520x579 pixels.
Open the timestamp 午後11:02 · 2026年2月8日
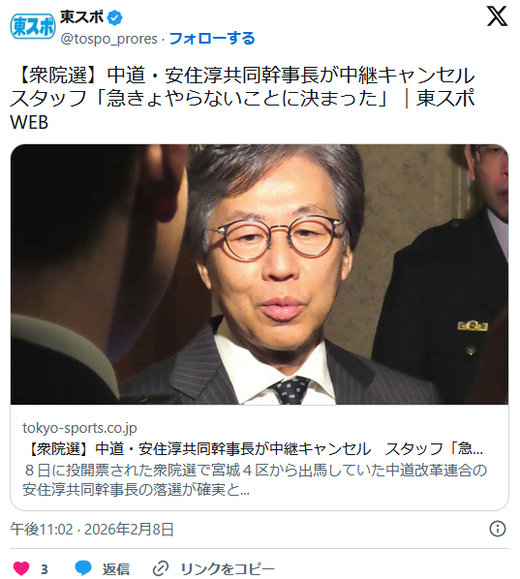(92, 529)
